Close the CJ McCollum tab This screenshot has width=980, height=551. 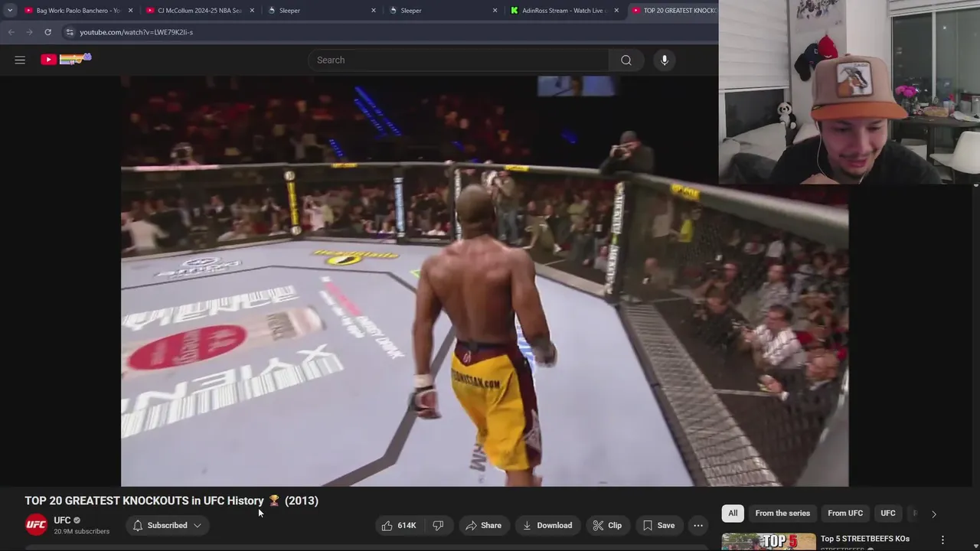pyautogui.click(x=252, y=11)
